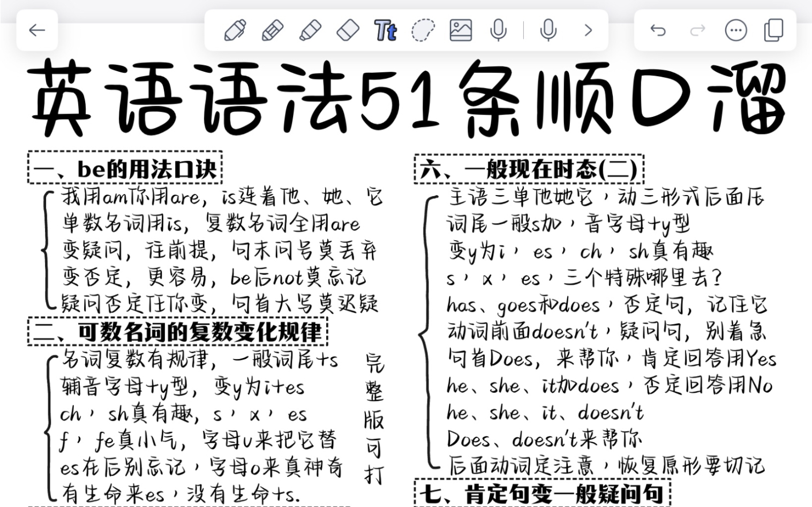Click line 辅音字母+y型, 变y为i+es
The height and width of the screenshot is (507, 812).
click(183, 386)
